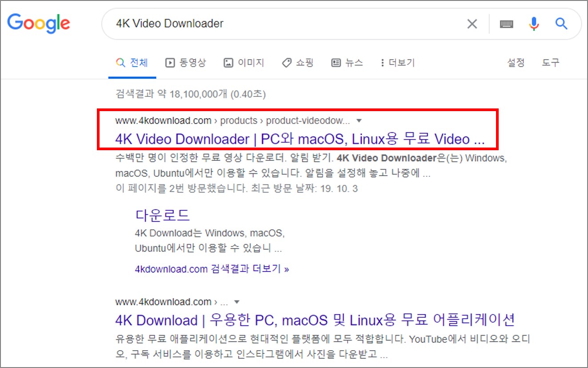
Task: Switch to the 동영상 tab
Action: tap(186, 63)
